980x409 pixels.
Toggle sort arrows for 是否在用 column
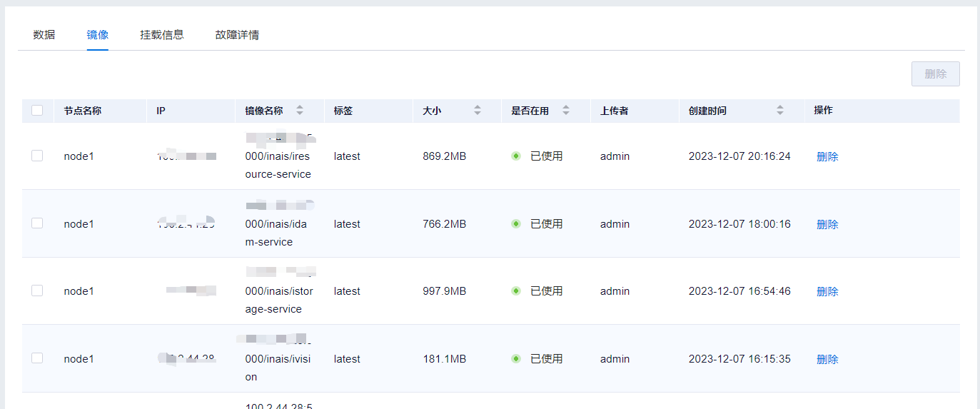tap(566, 111)
